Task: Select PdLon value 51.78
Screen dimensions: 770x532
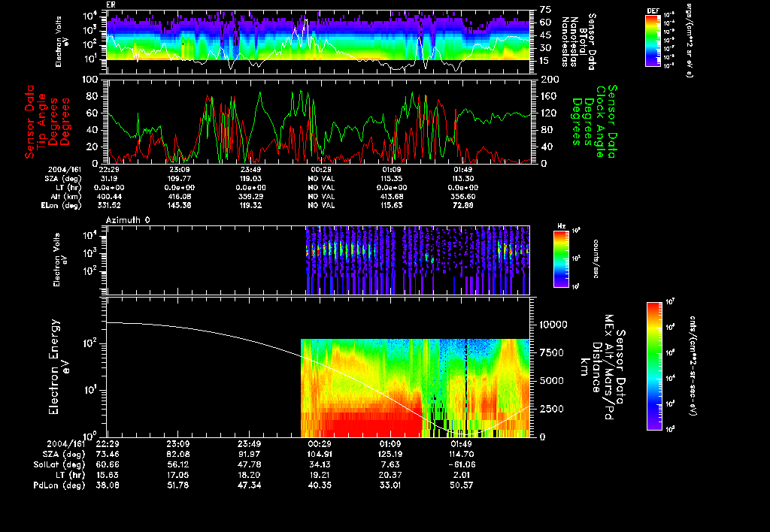Action: [177, 485]
